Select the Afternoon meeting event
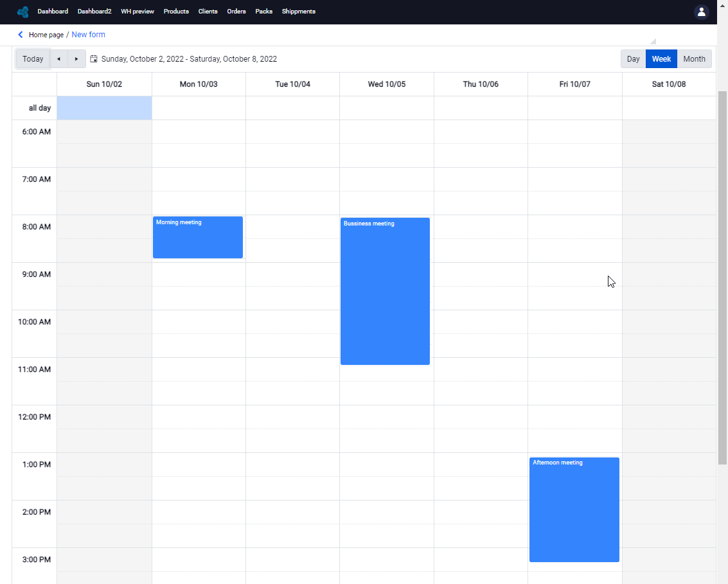Viewport: 728px width, 584px height. coord(574,509)
